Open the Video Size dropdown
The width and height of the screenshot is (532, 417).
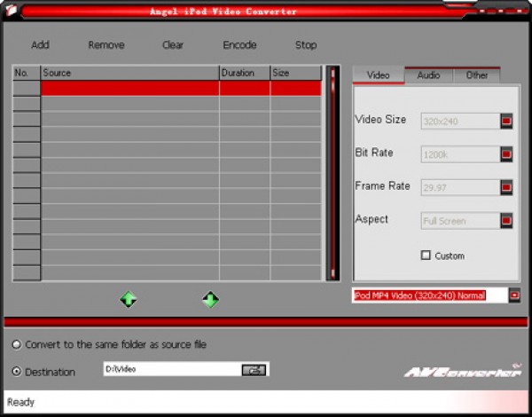pos(506,121)
